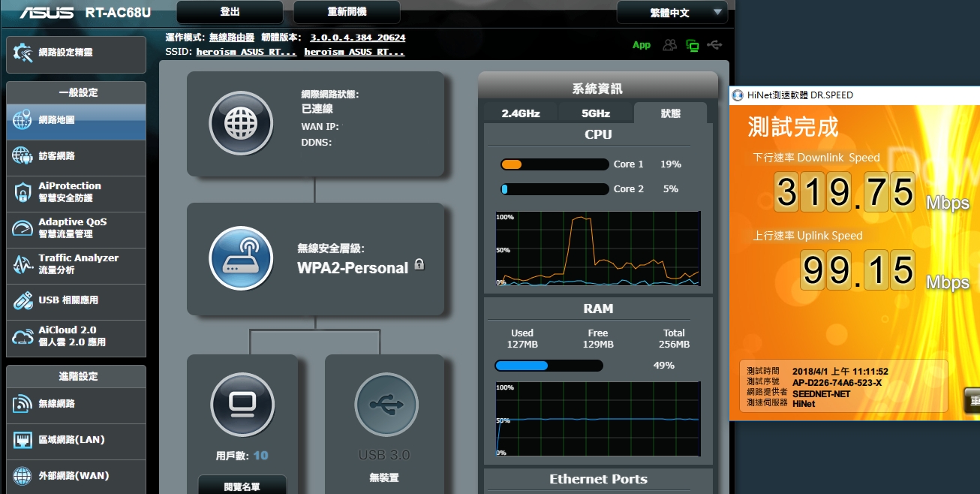Click the uplink speed value 99.15
The image size is (980, 494).
click(858, 270)
